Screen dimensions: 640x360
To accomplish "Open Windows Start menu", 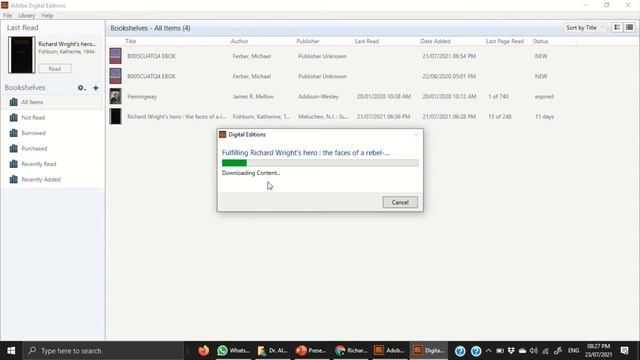I will click(x=11, y=351).
